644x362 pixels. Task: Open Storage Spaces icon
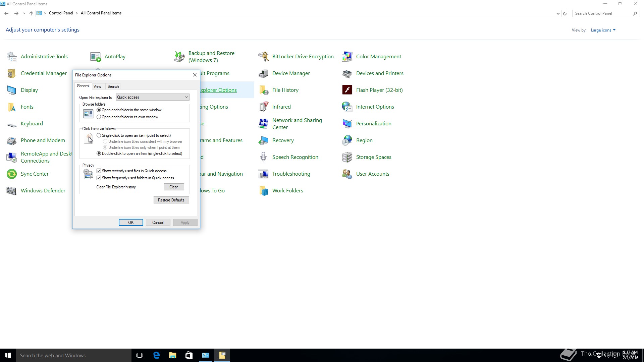pyautogui.click(x=347, y=157)
